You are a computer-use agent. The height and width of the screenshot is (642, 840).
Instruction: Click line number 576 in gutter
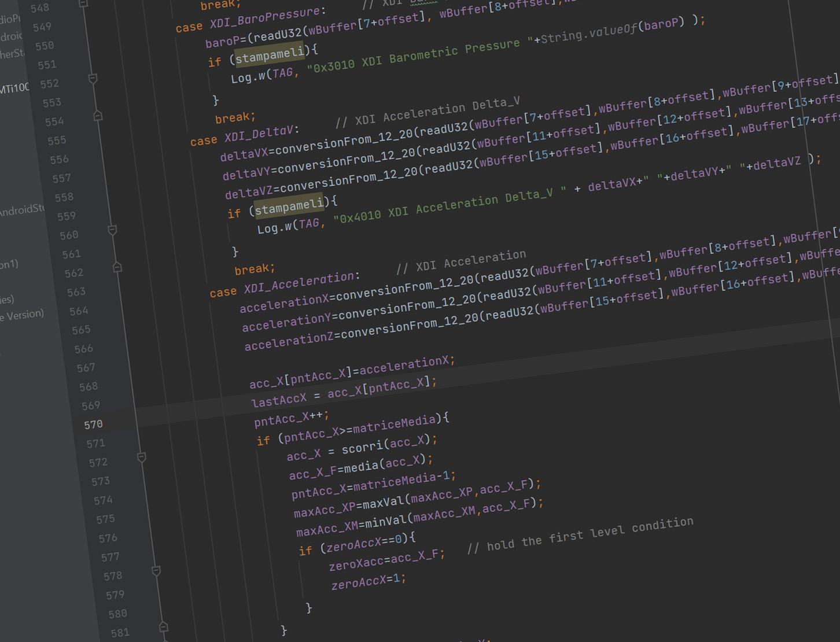pos(108,538)
